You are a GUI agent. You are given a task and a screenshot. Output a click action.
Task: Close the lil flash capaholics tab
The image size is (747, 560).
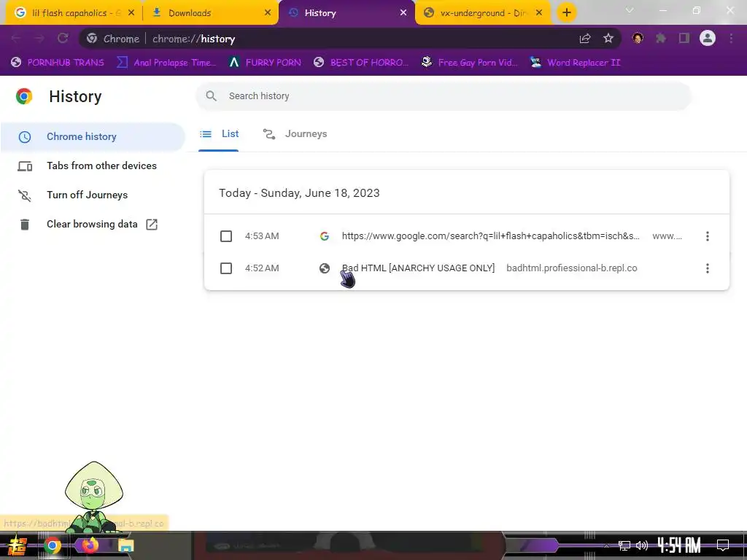coord(131,13)
